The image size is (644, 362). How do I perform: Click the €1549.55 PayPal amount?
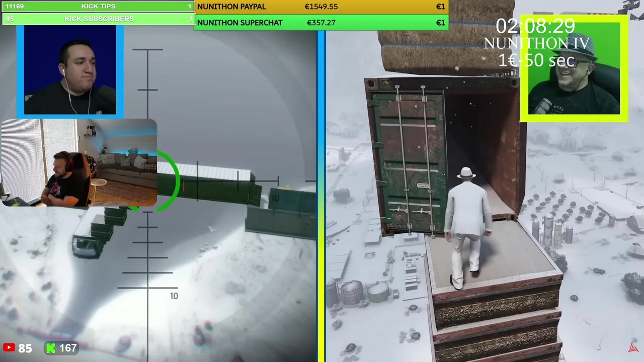pyautogui.click(x=321, y=7)
